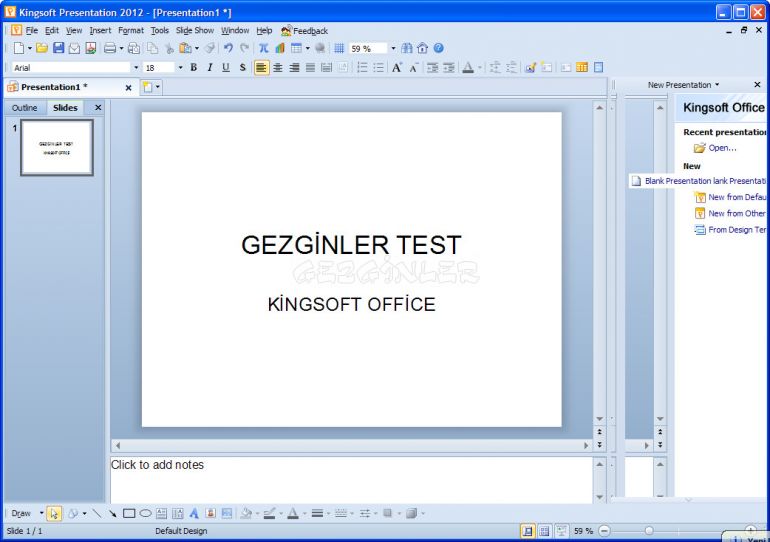Adjust the zoom slider handle in status bar
The height and width of the screenshot is (542, 770).
[649, 531]
